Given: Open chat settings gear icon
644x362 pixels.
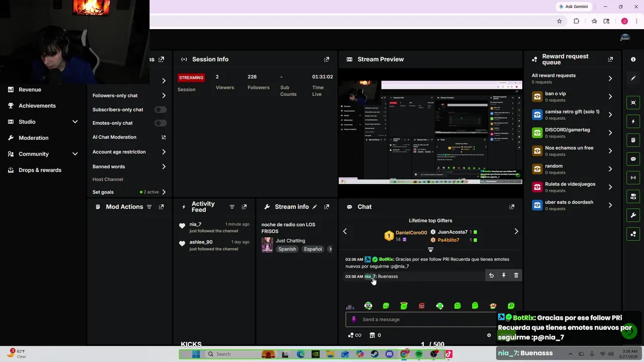Looking at the screenshot, I should coord(489,335).
